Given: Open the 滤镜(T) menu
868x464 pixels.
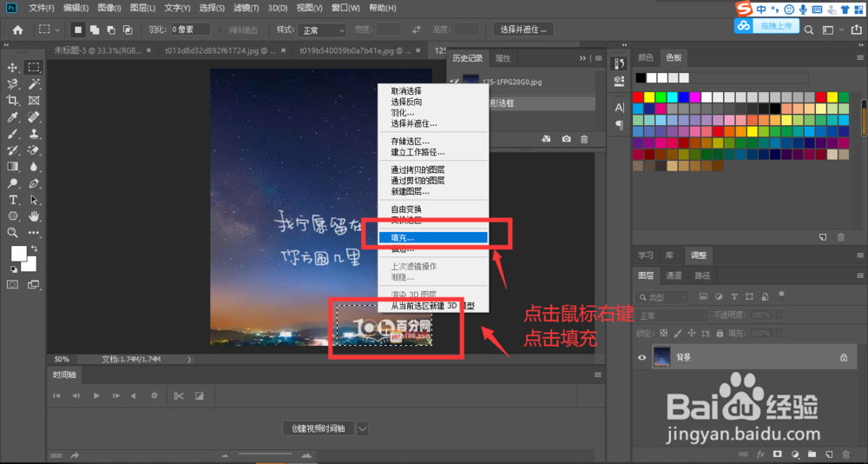Looking at the screenshot, I should click(247, 9).
